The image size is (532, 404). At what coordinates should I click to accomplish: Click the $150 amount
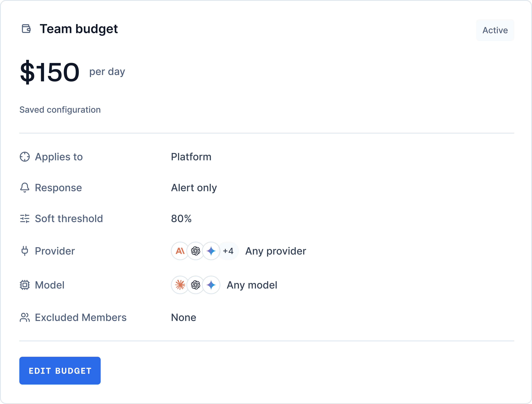50,72
